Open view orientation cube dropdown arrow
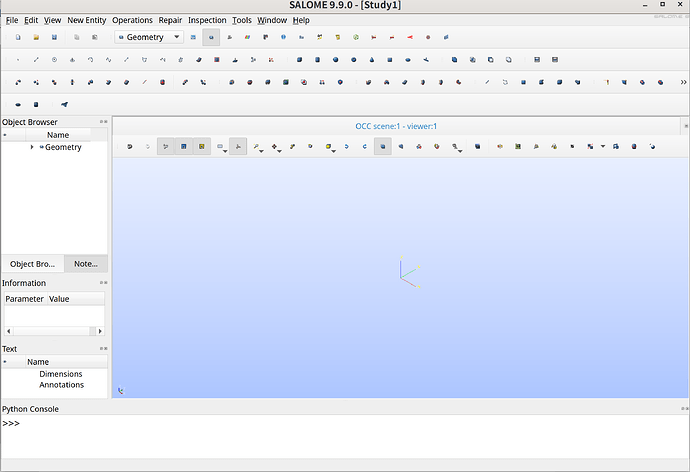Screen dimensions: 690x472 pos(334,151)
